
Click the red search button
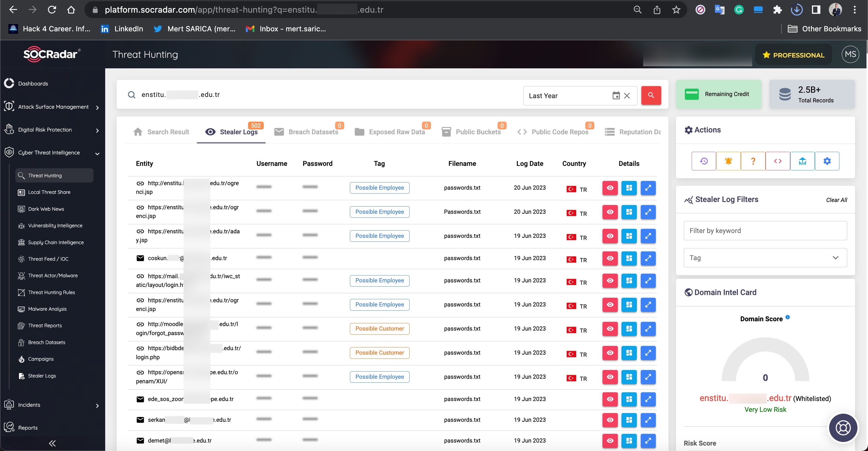click(651, 95)
